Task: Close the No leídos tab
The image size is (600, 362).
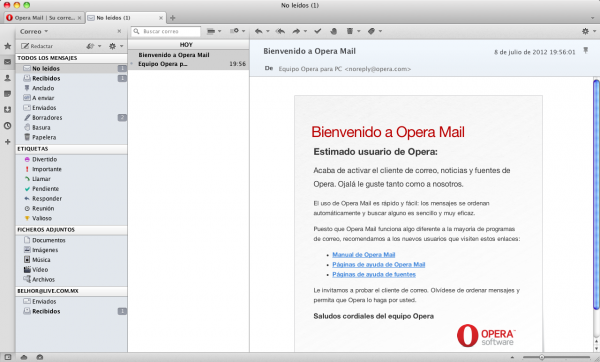Action: coord(161,18)
